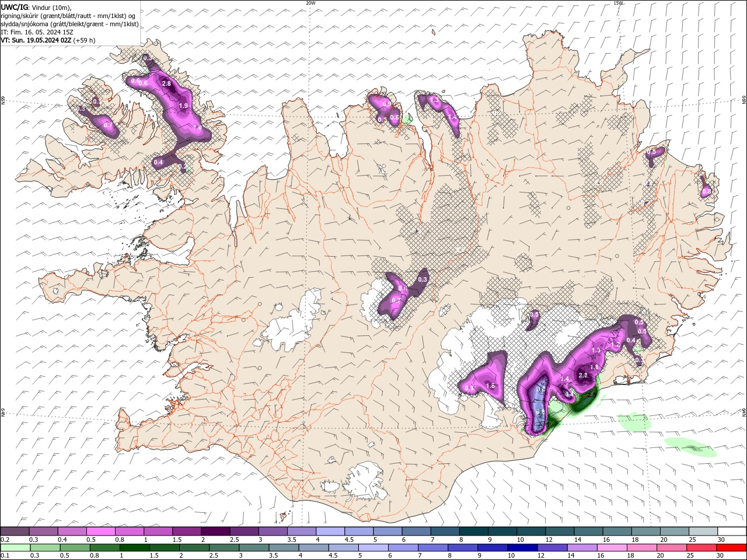Click the 1.4 value on the northern peninsula
This screenshot has height=560, width=747.
pyautogui.click(x=453, y=117)
